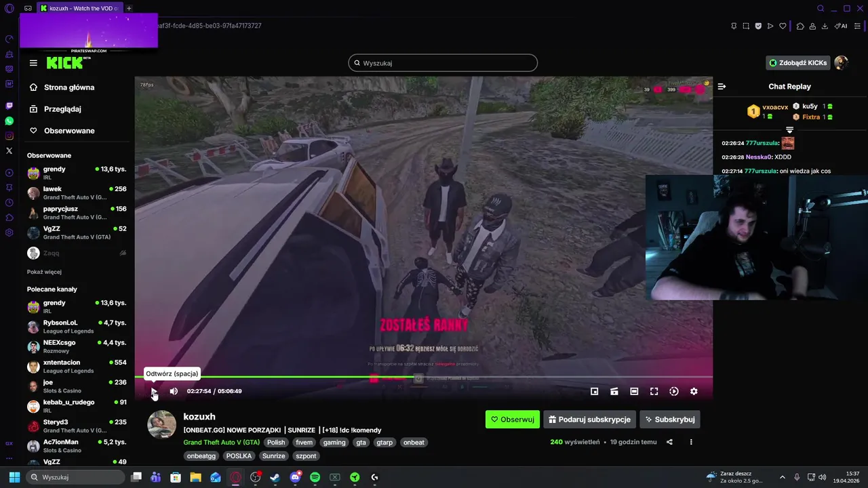Screen dimensions: 868x488
Task: Click the Zdobądź KICKs button
Action: [x=797, y=63]
